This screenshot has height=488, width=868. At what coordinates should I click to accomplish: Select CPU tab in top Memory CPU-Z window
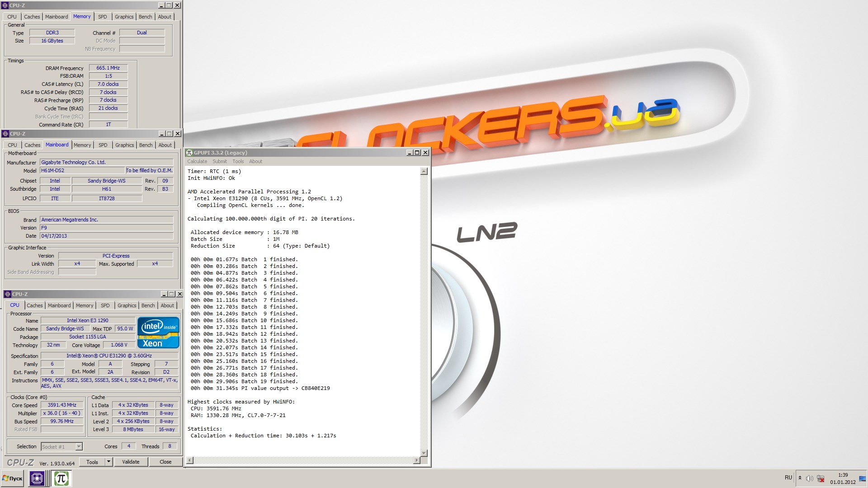pos(12,17)
